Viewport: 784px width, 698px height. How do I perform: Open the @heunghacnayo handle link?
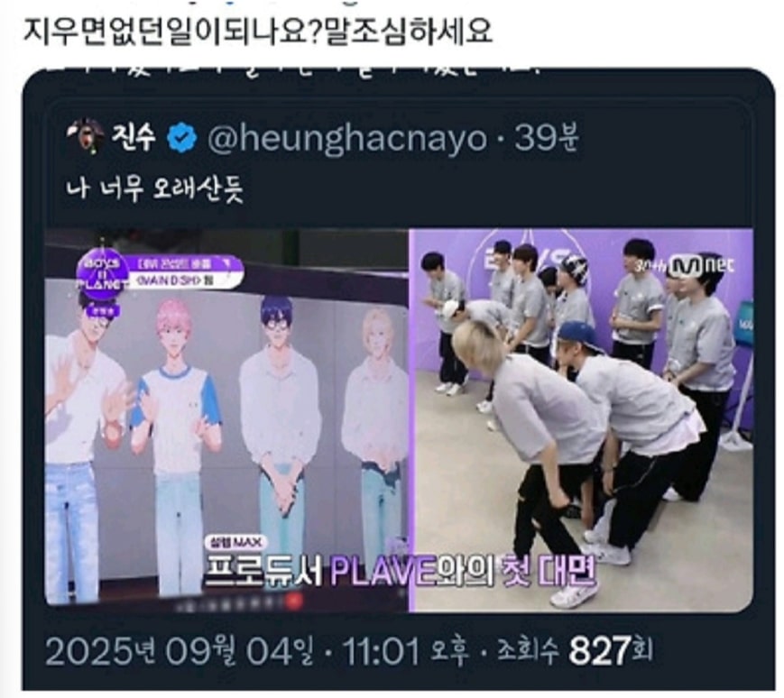(x=347, y=138)
